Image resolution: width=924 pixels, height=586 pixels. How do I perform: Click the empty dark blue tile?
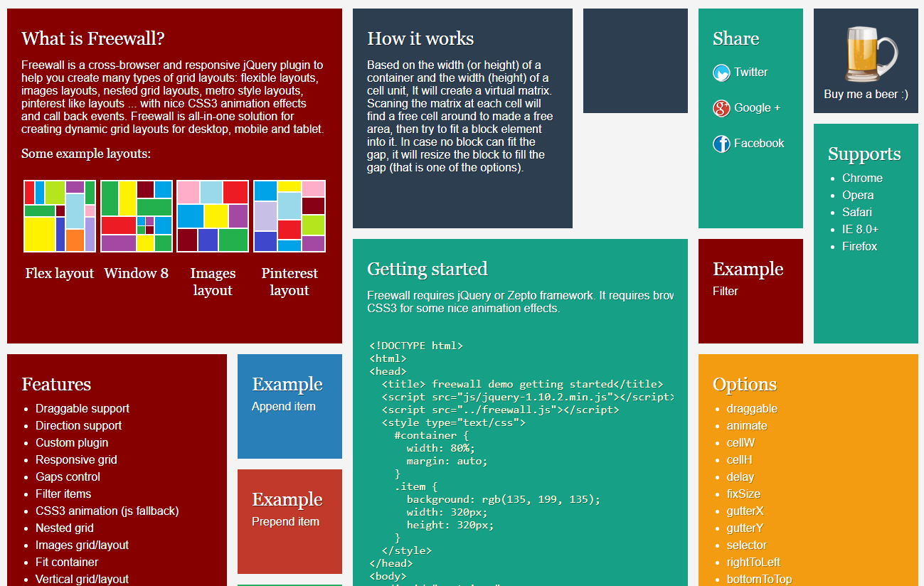635,61
